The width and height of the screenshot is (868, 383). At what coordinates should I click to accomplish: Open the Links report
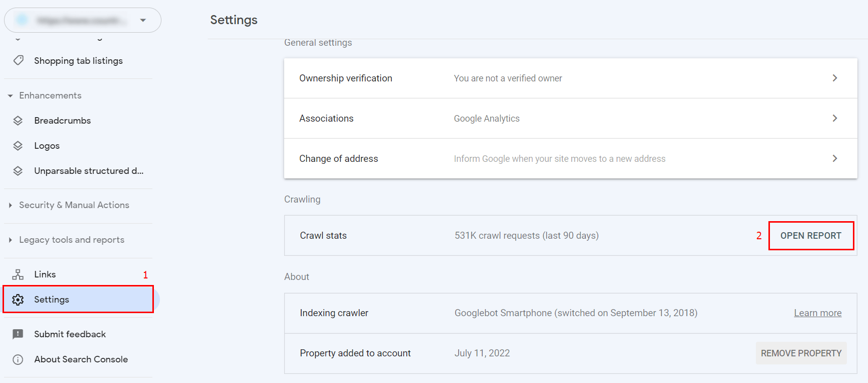point(45,274)
